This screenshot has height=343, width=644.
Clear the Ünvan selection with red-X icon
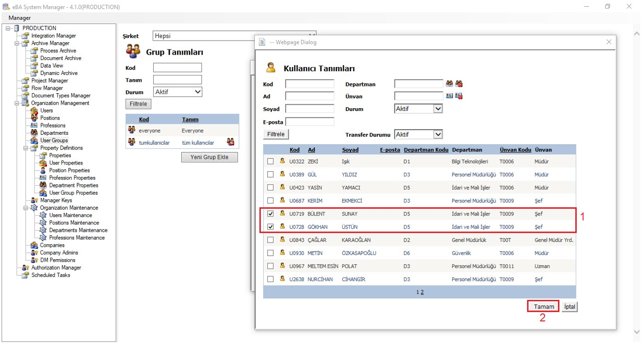pyautogui.click(x=459, y=96)
